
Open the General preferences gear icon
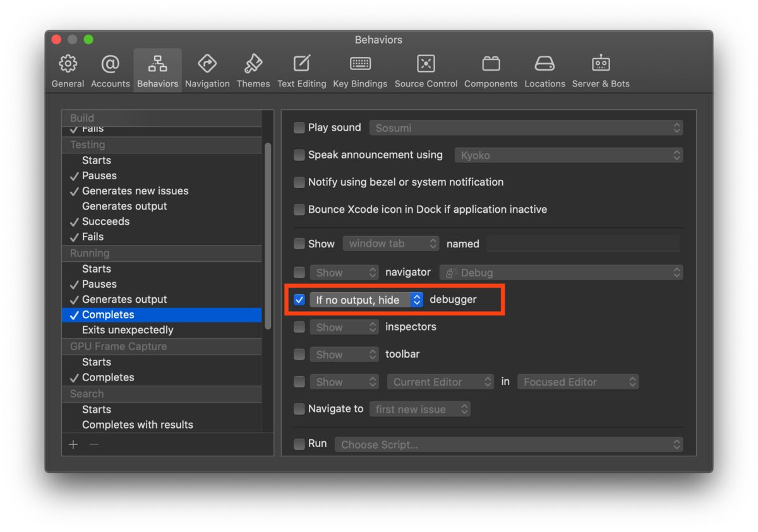click(68, 64)
